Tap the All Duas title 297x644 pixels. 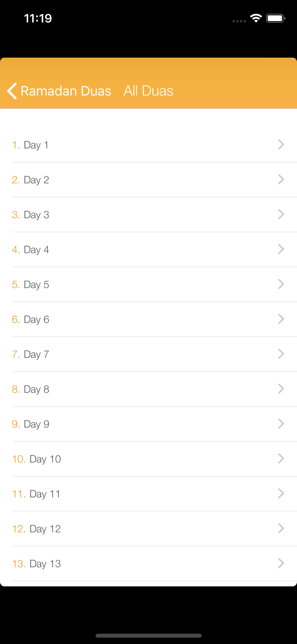[148, 91]
